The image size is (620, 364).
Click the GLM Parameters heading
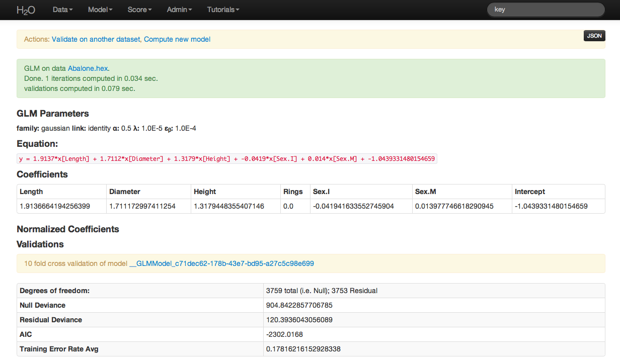pyautogui.click(x=52, y=114)
